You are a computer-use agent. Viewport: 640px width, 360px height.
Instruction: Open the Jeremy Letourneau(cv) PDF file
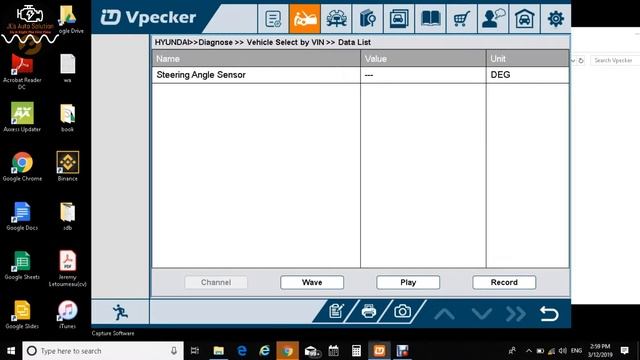point(67,269)
